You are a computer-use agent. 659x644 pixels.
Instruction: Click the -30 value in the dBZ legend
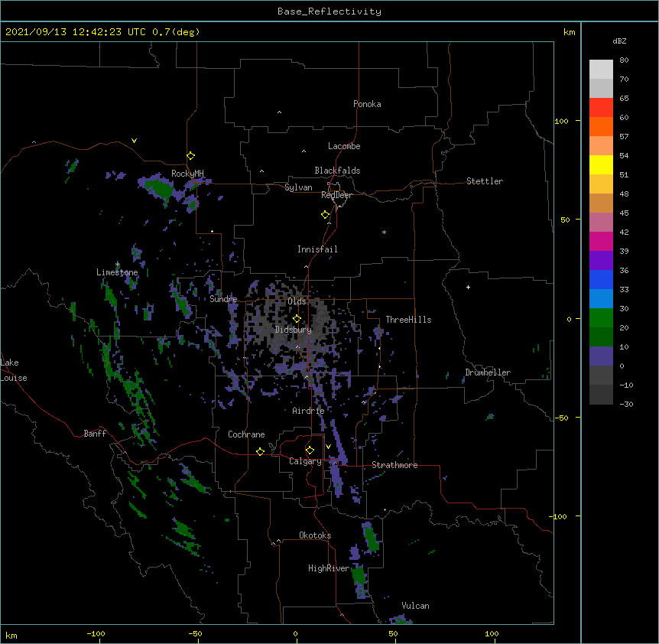coord(626,405)
